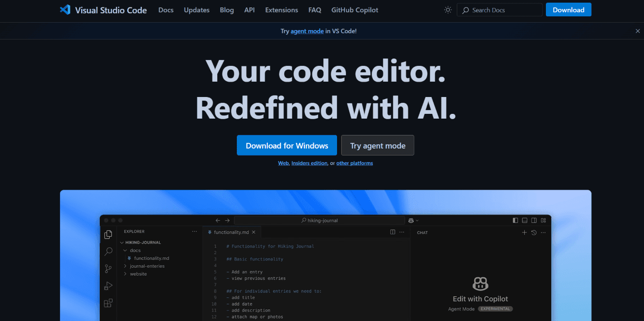Open the FAQ navigation link
This screenshot has height=321, width=644.
[x=315, y=10]
